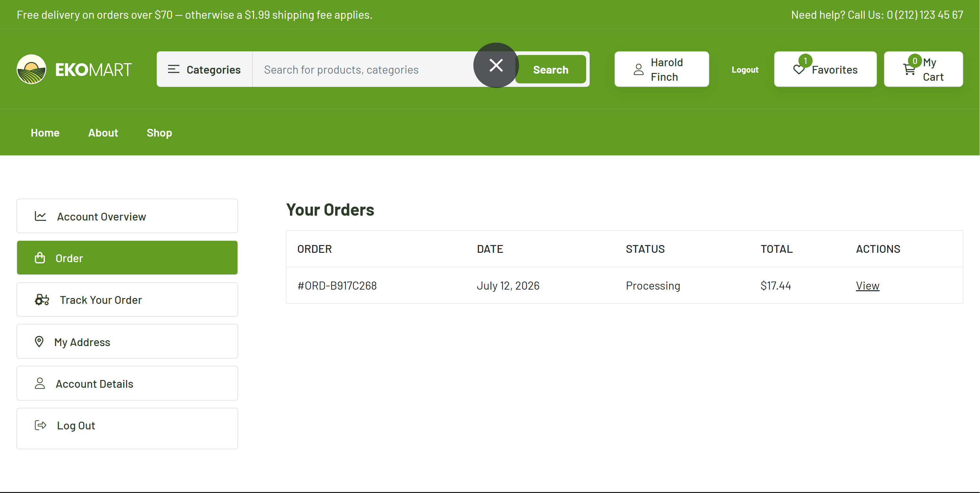Screen dimensions: 980x493
Task: Click the help phone number 0 (212) 123 45 67
Action: point(925,15)
